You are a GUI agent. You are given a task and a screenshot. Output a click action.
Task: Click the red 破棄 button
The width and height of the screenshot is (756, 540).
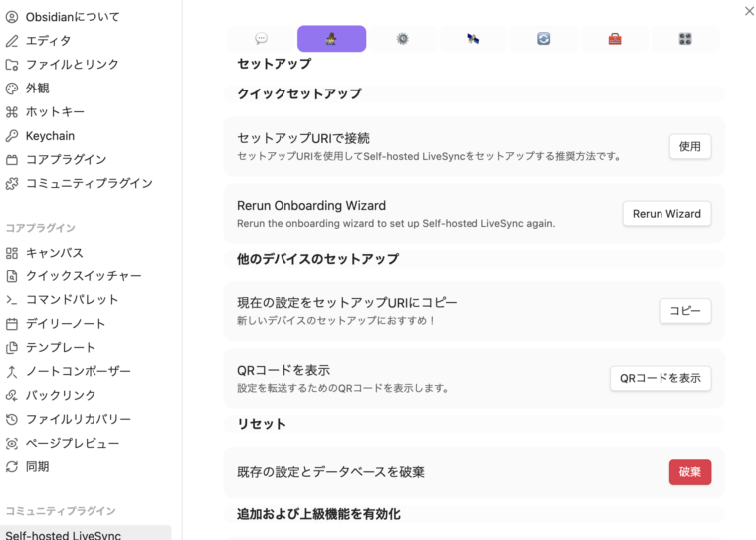tap(690, 472)
